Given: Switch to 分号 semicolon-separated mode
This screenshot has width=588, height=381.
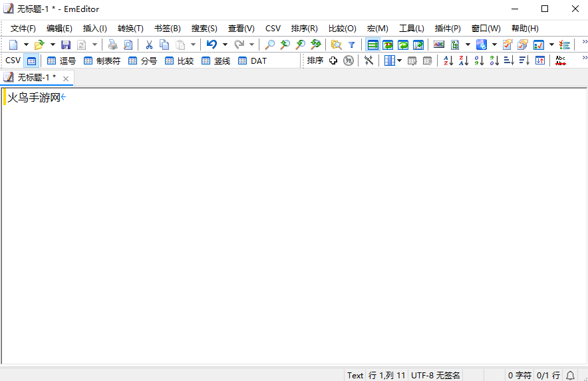Looking at the screenshot, I should [142, 61].
